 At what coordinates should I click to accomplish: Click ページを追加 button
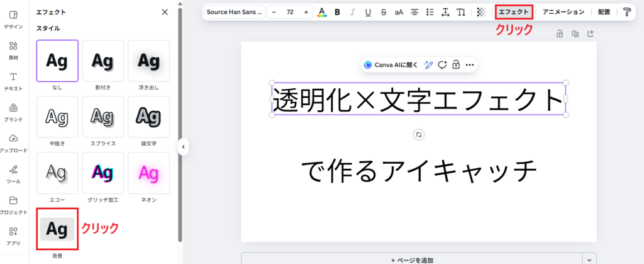click(x=411, y=259)
